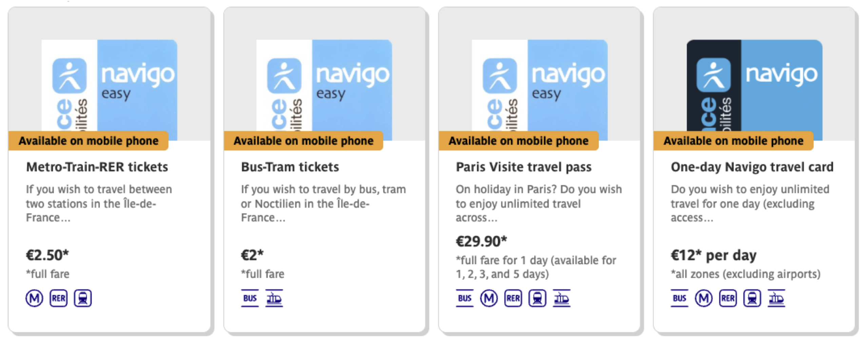Click dark Navigo card image for One-day pass

pos(754,85)
